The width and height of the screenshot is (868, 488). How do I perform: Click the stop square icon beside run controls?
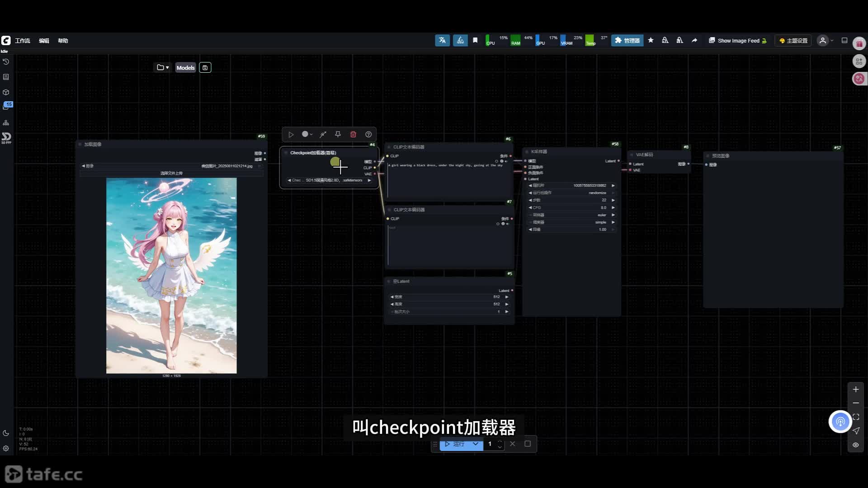pyautogui.click(x=528, y=444)
